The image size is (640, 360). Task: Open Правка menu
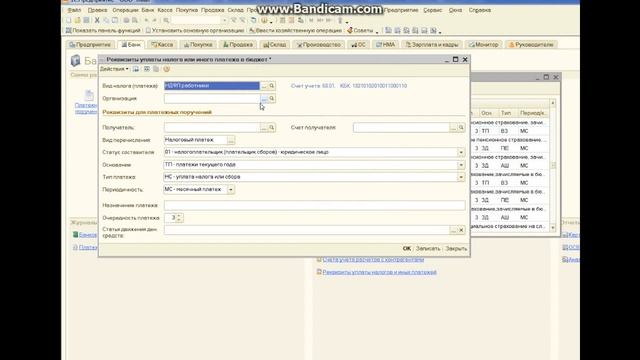(x=98, y=10)
